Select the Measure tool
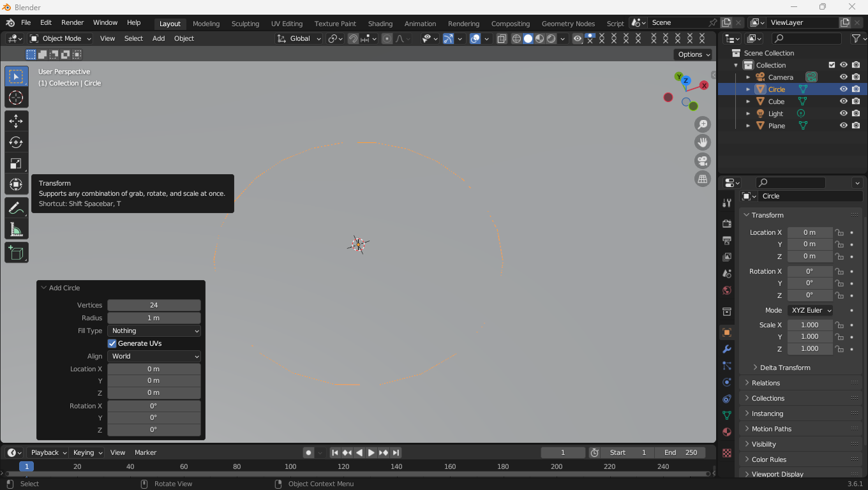The image size is (868, 490). (16, 230)
